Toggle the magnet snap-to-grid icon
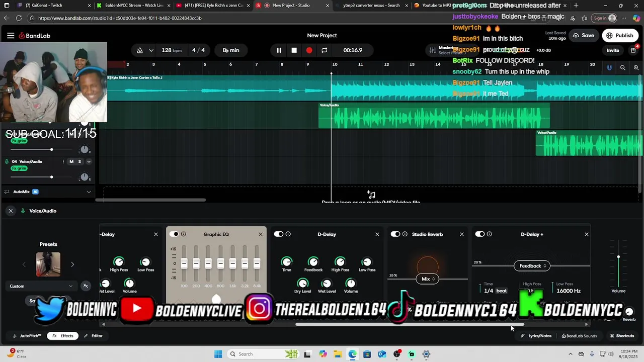The height and width of the screenshot is (362, 644). (609, 67)
